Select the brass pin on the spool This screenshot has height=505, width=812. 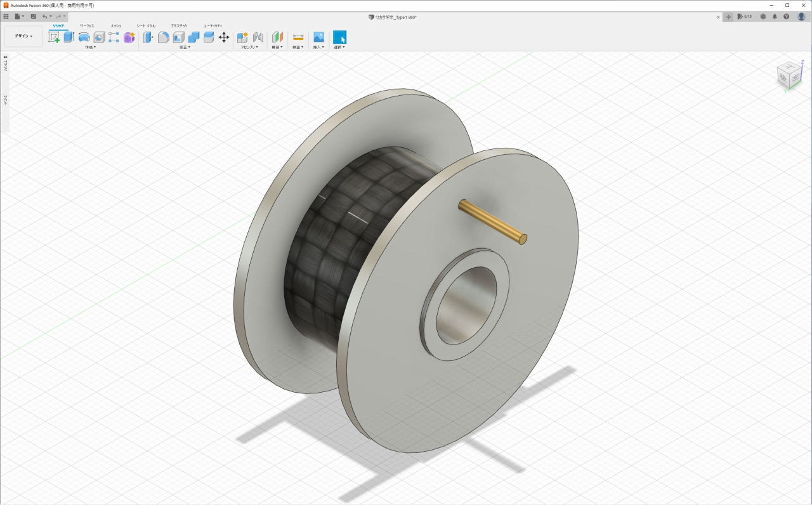coord(493,221)
